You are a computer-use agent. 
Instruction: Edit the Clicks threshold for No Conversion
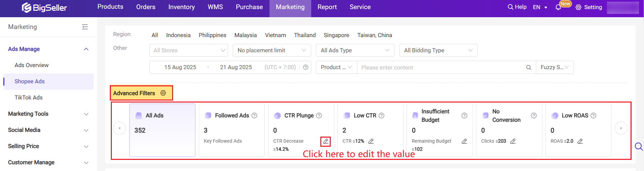click(x=513, y=141)
